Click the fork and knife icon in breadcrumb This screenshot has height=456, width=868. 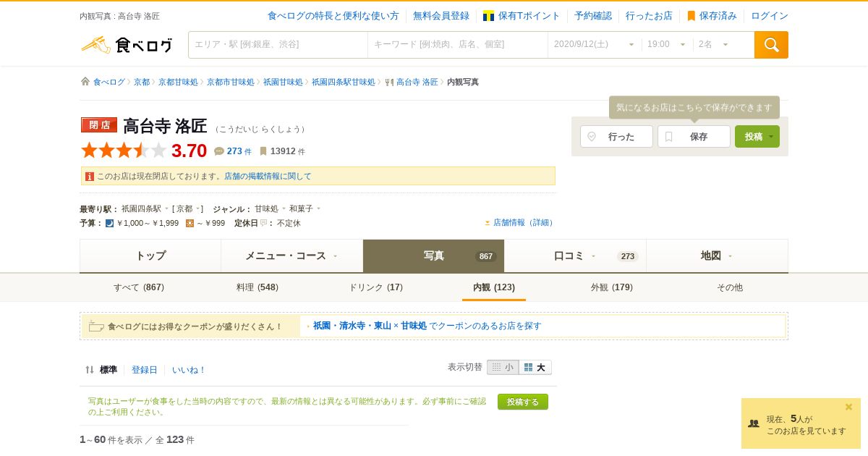pyautogui.click(x=389, y=83)
